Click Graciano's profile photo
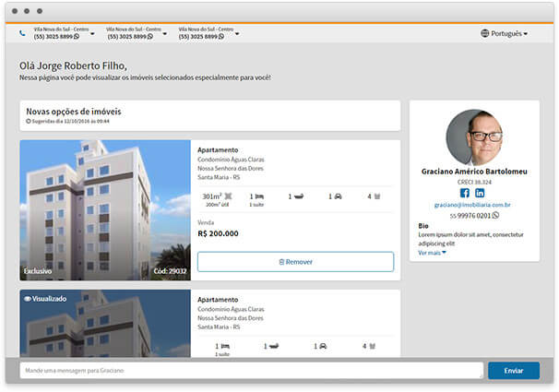This screenshot has height=392, width=559. coord(474,137)
